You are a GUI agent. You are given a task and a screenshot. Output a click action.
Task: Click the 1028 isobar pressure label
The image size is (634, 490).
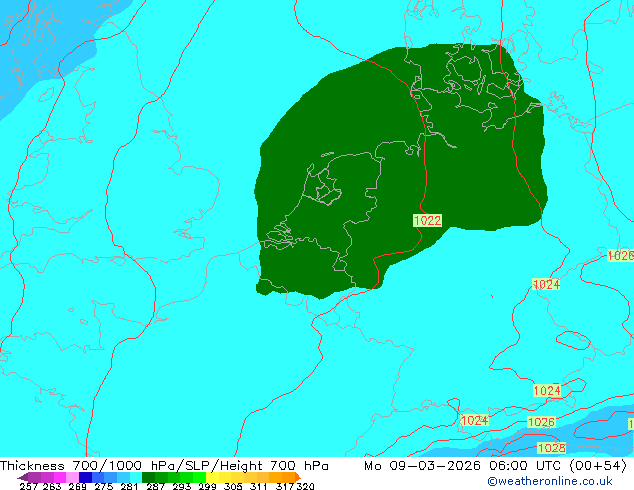tap(552, 448)
